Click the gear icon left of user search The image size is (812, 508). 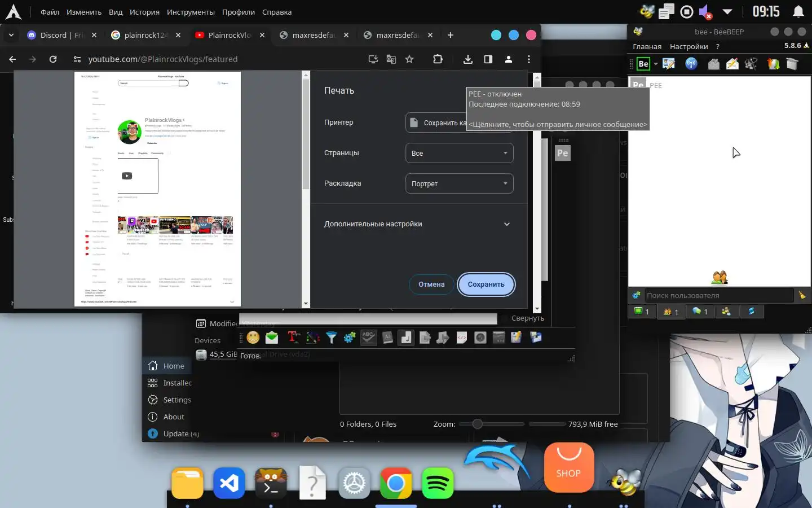[x=636, y=295]
